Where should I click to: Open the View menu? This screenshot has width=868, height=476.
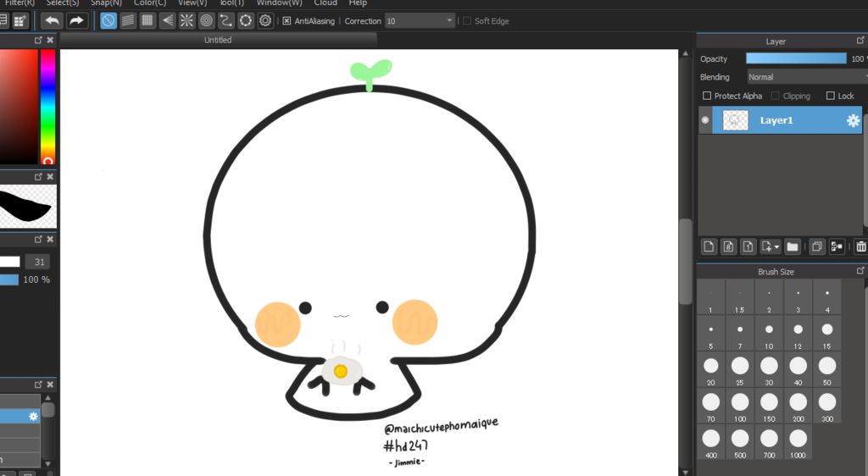pyautogui.click(x=192, y=3)
